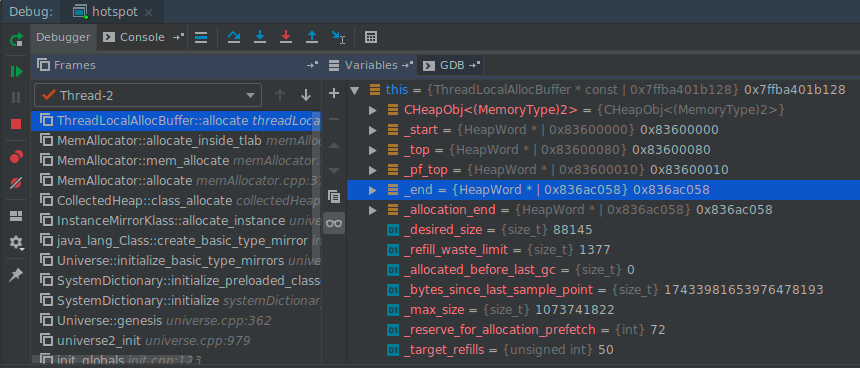The width and height of the screenshot is (860, 368).
Task: Click the _target_refills variable row
Action: [603, 349]
